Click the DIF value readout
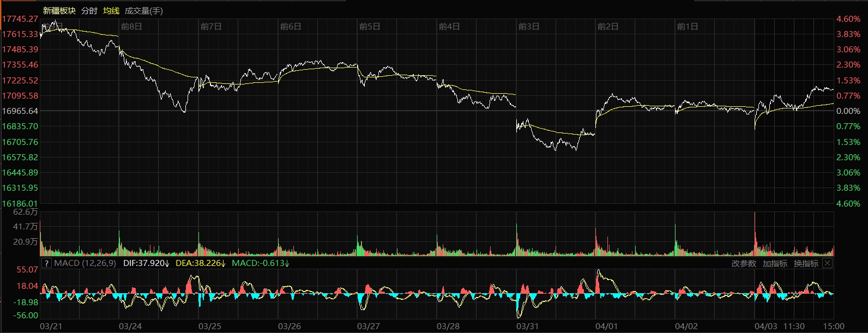This screenshot has height=333, width=868. coord(146,263)
